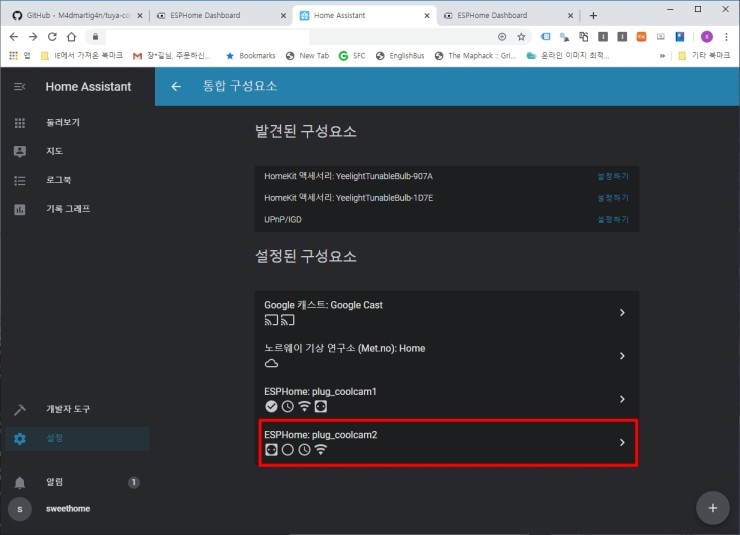Select the Home Assistant browser tab

(x=364, y=16)
